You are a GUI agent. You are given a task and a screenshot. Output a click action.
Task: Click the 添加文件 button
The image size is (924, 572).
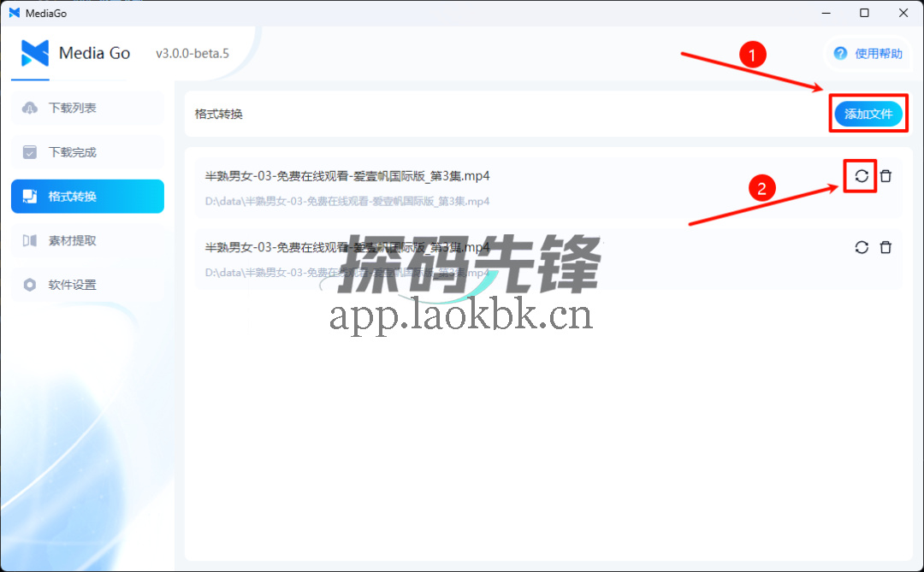pyautogui.click(x=868, y=114)
